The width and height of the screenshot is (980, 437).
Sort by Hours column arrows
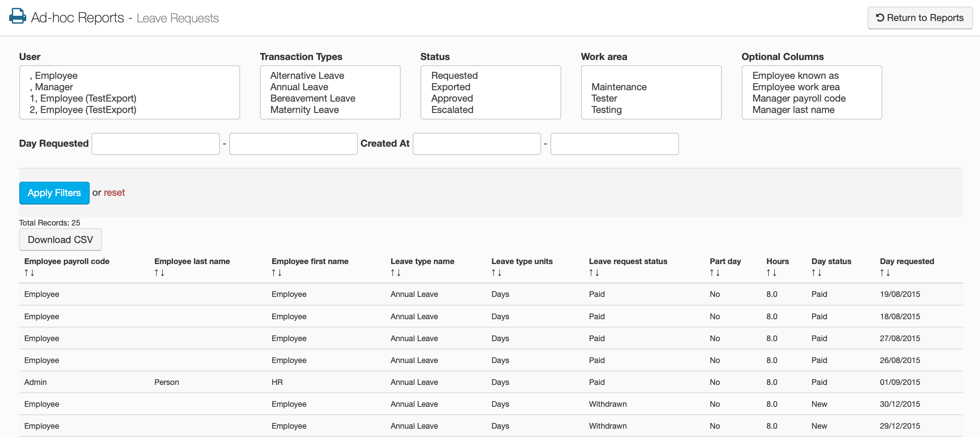pos(771,273)
